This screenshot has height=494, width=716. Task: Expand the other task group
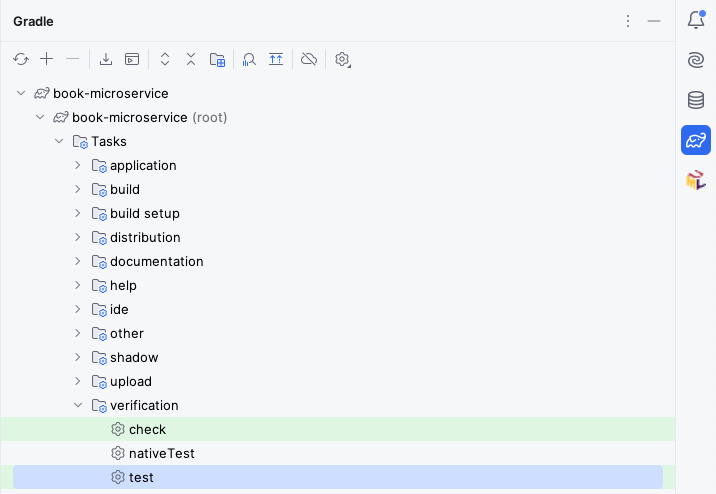click(78, 333)
